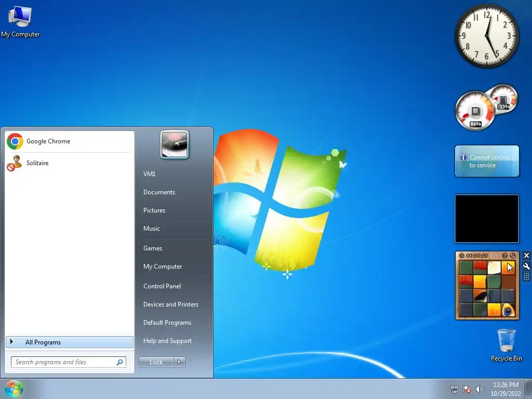Click the Search programs and files box
The image size is (532, 399).
tap(68, 362)
